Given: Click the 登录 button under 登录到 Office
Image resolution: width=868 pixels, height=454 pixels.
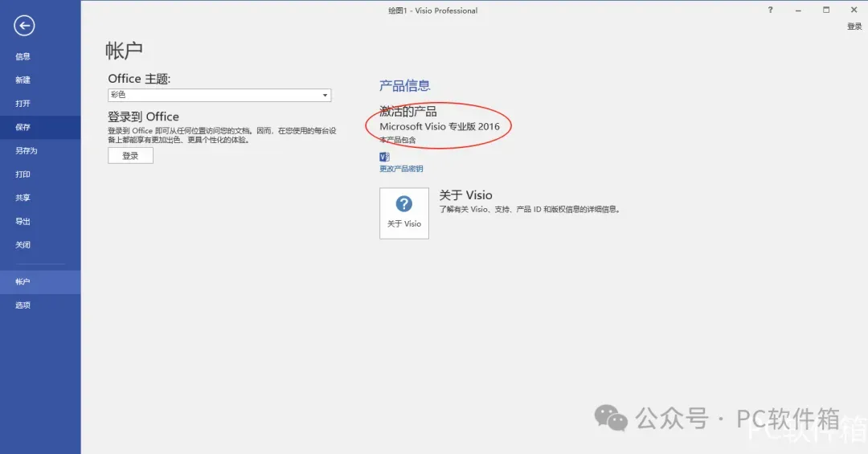Looking at the screenshot, I should click(x=130, y=156).
